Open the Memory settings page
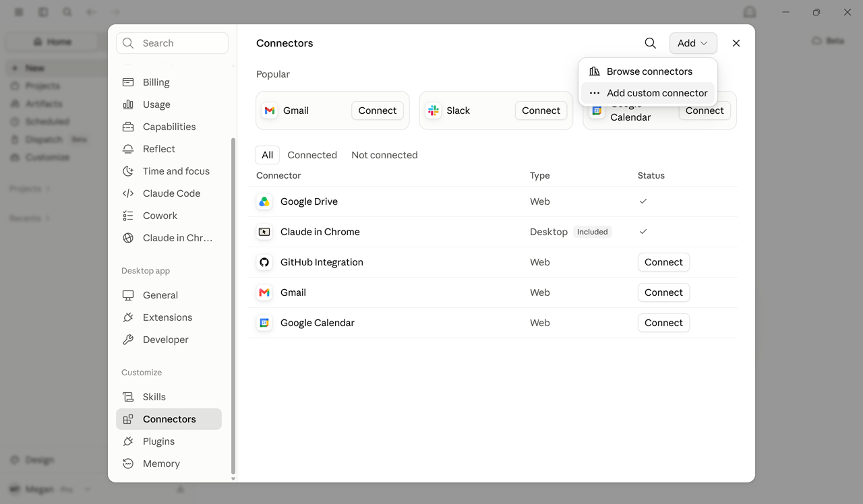This screenshot has width=863, height=504. pos(169,464)
